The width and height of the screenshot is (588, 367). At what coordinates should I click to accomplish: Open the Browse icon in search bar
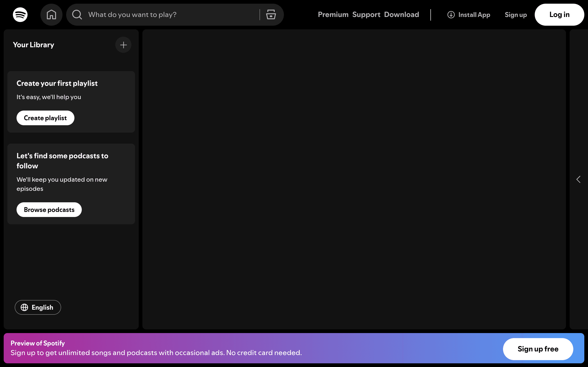pos(271,14)
